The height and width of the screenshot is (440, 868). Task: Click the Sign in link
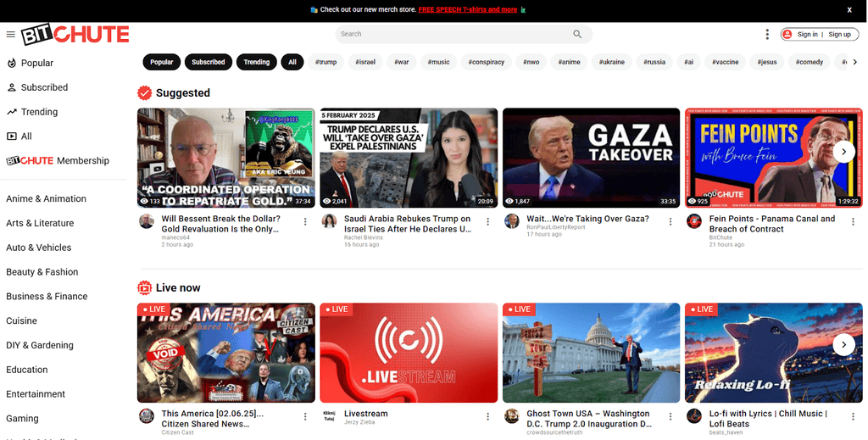(x=807, y=35)
